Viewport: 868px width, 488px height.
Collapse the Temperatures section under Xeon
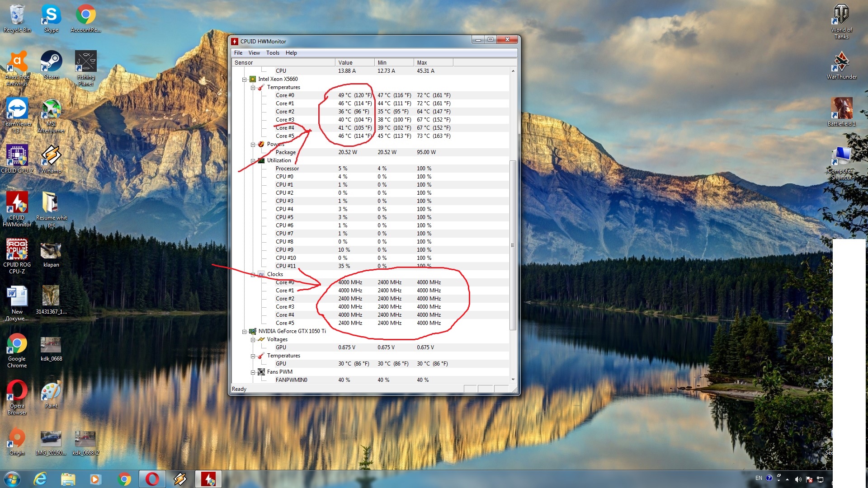253,87
